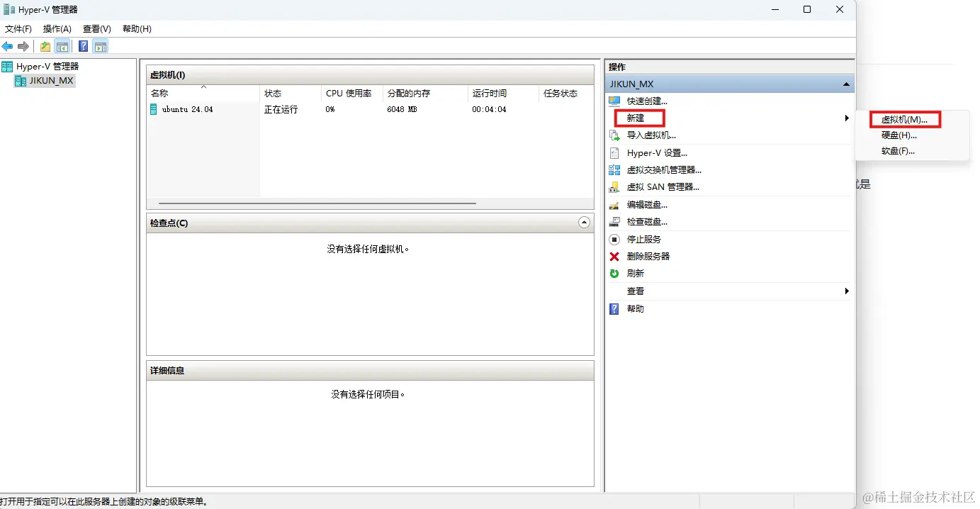Open the 文件(F) menu
The height and width of the screenshot is (509, 980).
(x=18, y=29)
